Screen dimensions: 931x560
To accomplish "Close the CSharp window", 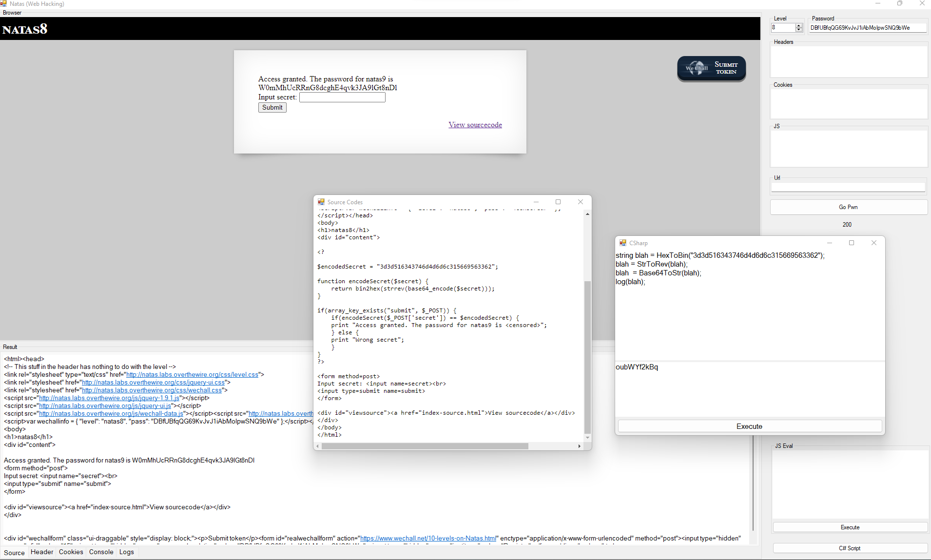I will click(x=873, y=243).
